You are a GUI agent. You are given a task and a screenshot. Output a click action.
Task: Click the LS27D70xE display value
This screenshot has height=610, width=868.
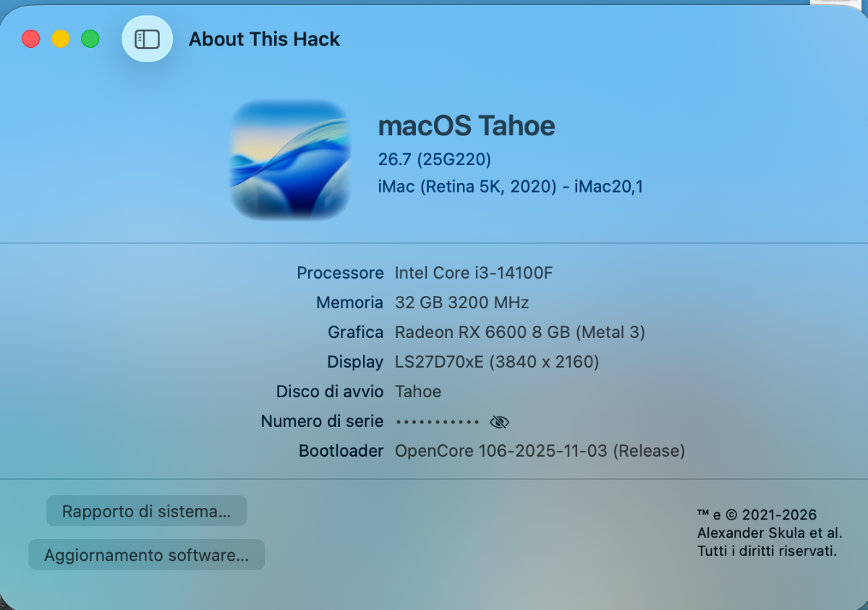(497, 362)
